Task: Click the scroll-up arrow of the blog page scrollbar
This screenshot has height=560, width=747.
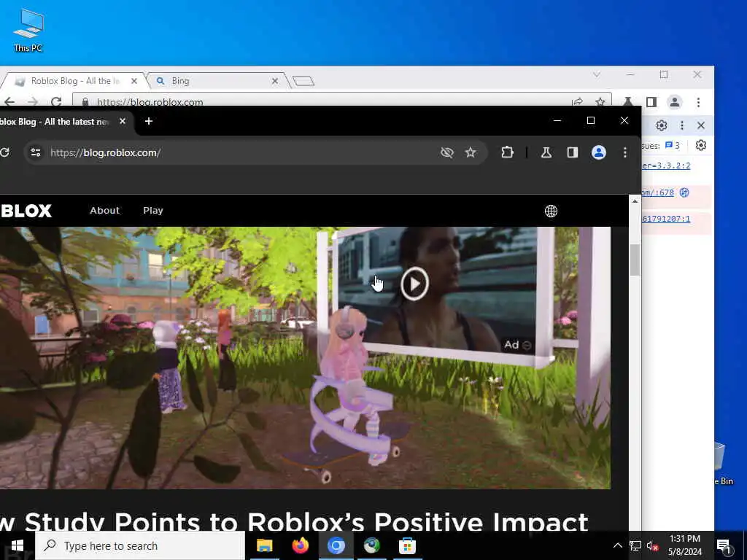Action: pos(635,201)
